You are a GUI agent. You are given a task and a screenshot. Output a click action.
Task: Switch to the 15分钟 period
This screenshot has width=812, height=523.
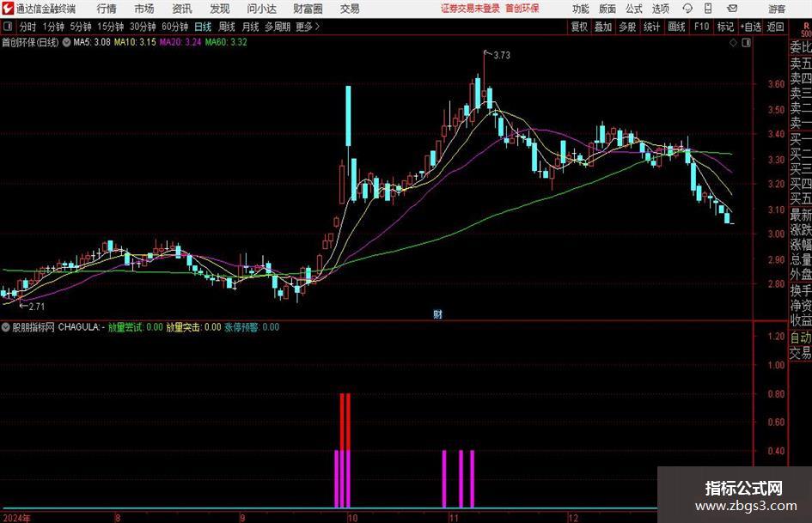coord(111,27)
